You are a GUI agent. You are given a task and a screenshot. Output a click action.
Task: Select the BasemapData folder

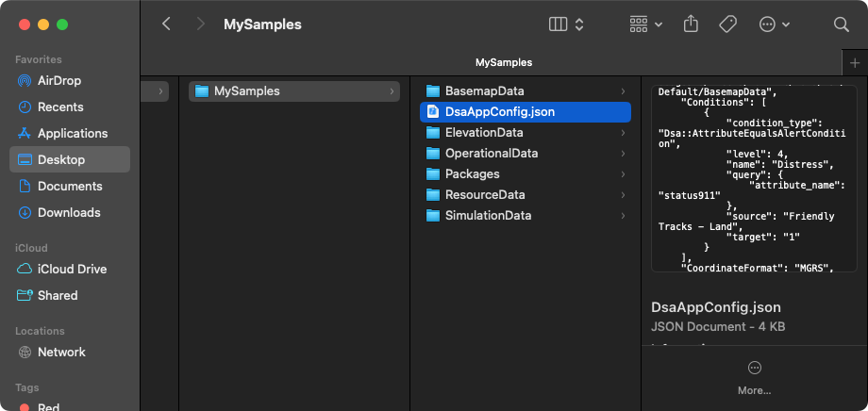tap(526, 91)
